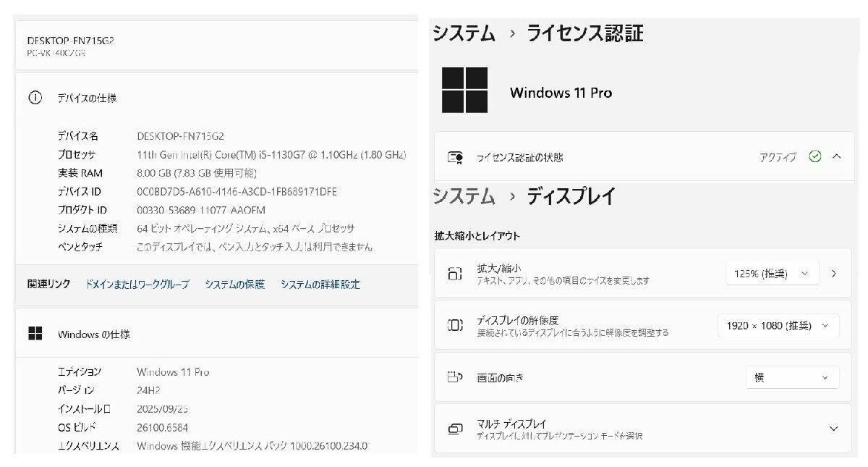The height and width of the screenshot is (467, 868).
Task: Click the green activation checkmark icon
Action: 815,156
